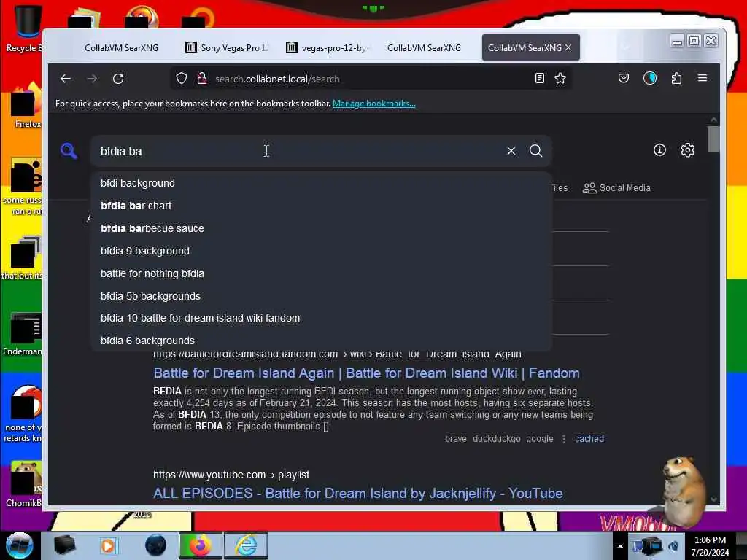Open the result options three-dot menu
This screenshot has width=747, height=560.
pos(564,439)
